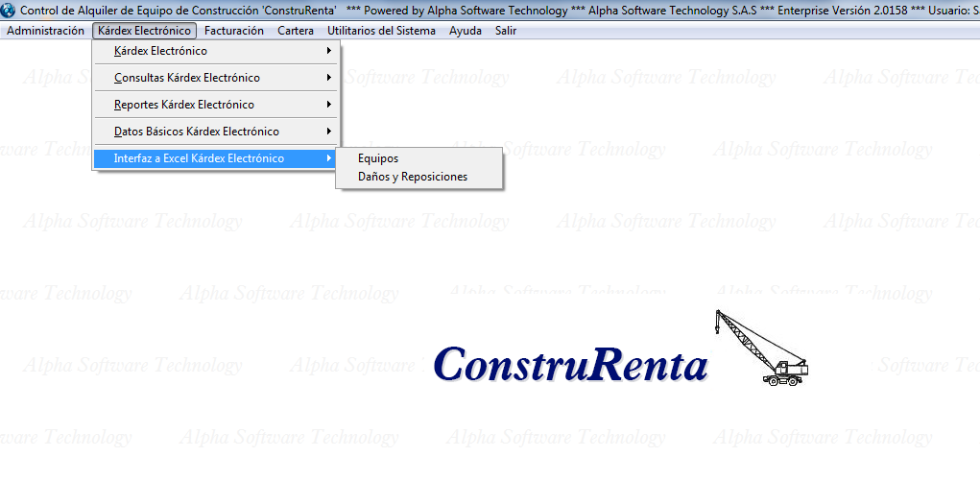The width and height of the screenshot is (980, 481).
Task: Close the open Kárdex Electrónico menu bar item
Action: (144, 31)
